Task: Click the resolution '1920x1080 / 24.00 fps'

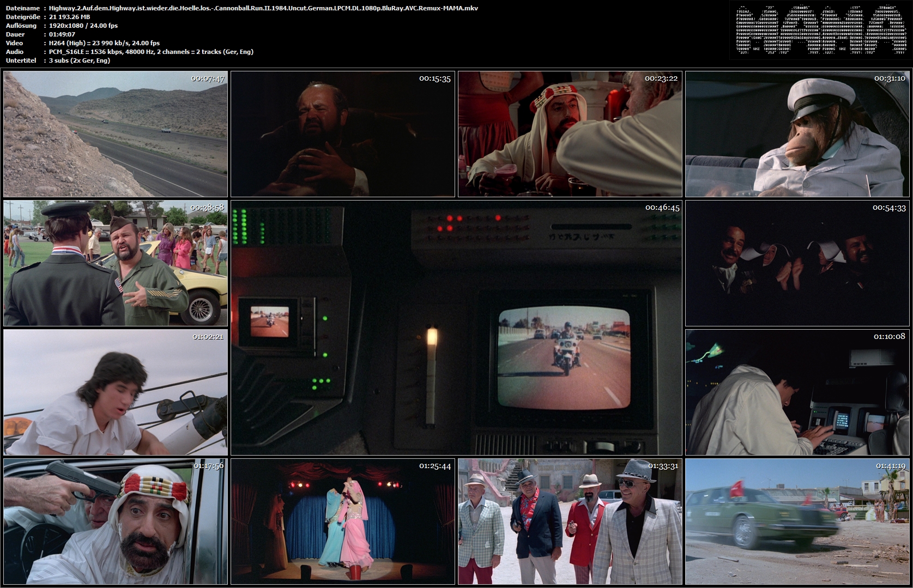Action: [83, 26]
